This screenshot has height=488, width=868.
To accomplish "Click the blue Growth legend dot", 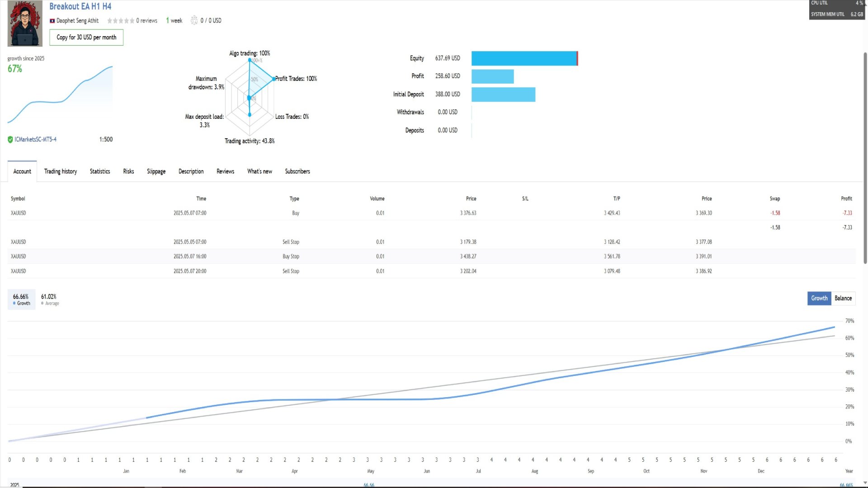I will (14, 303).
